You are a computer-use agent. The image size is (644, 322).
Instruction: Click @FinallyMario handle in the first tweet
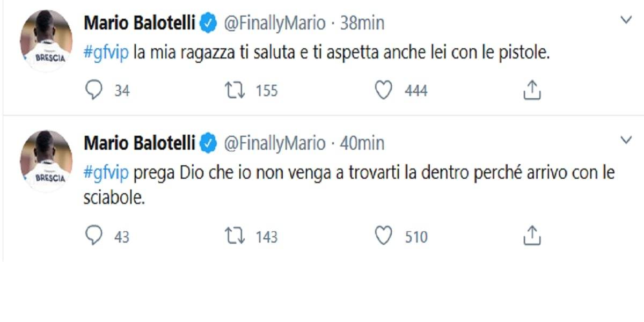274,24
